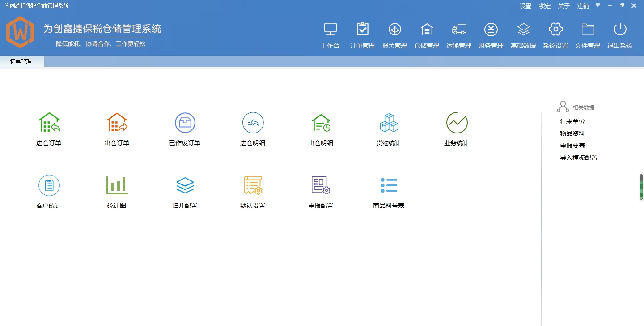Open the 出仓订单 (outbound orders) icon
Viewport: 644px width, 326px height.
pyautogui.click(x=117, y=129)
